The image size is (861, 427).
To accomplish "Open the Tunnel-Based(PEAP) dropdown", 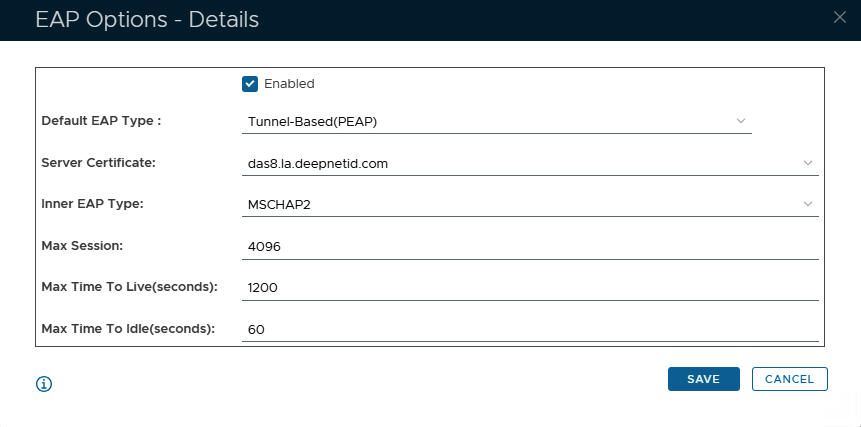I will coord(490,122).
